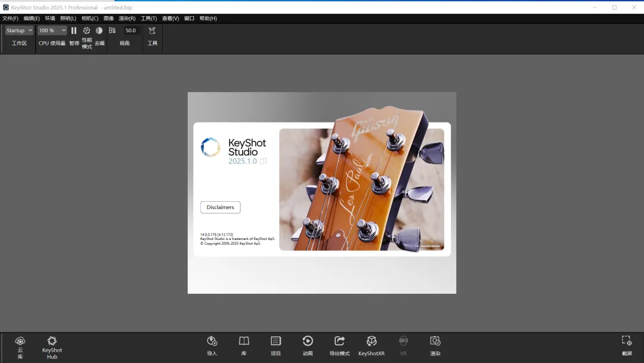Open the 工具(T) menu
The image size is (644, 363).
(148, 19)
